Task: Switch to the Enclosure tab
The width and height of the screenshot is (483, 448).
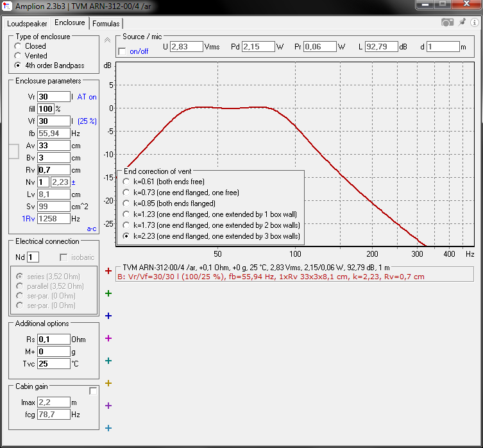Action: click(x=70, y=22)
